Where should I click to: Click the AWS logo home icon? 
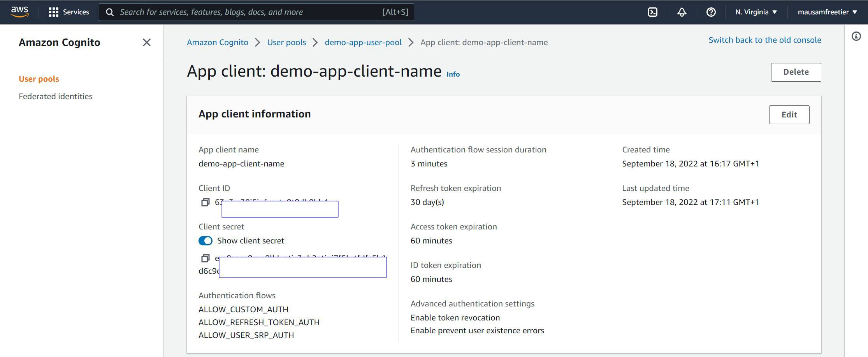pos(19,12)
